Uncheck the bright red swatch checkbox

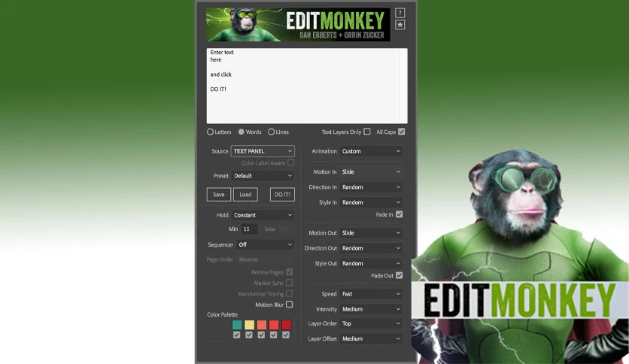[x=274, y=335]
